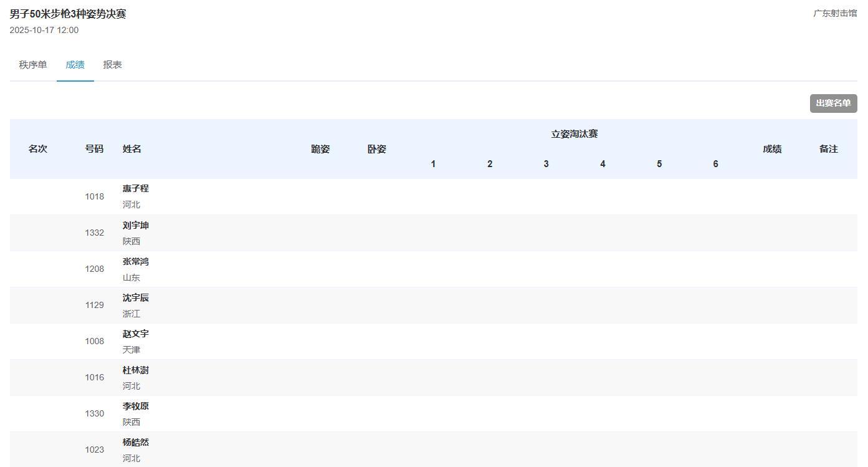Click athlete name 赵文宇
This screenshot has height=467, width=868.
coord(135,334)
